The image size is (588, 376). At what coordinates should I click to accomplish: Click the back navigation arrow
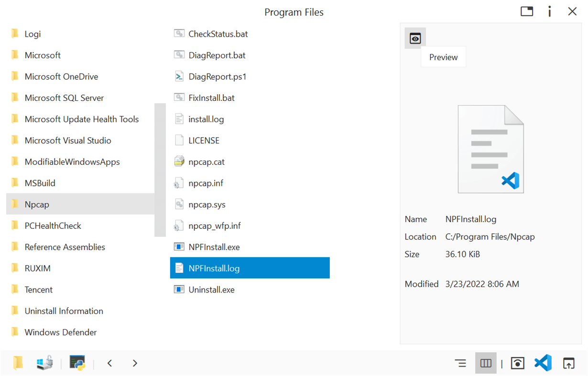[x=109, y=363]
